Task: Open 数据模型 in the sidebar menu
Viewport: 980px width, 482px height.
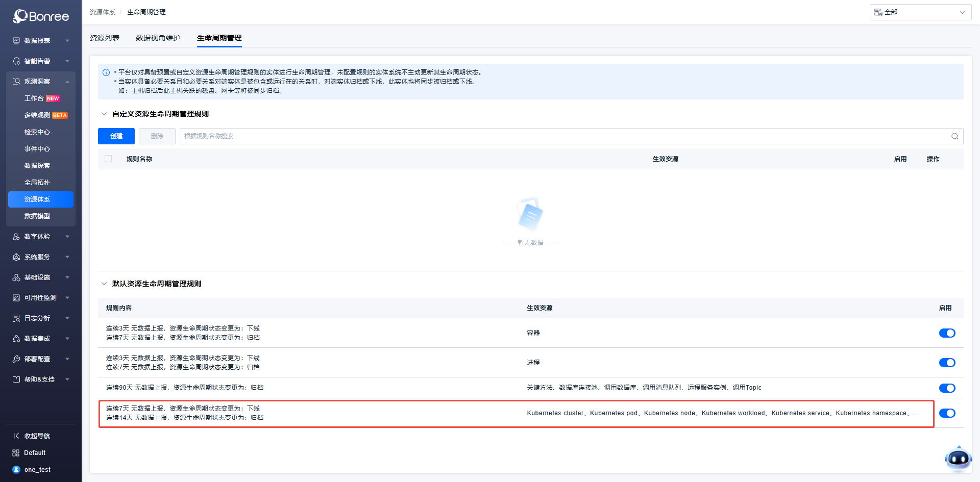Action: point(37,216)
